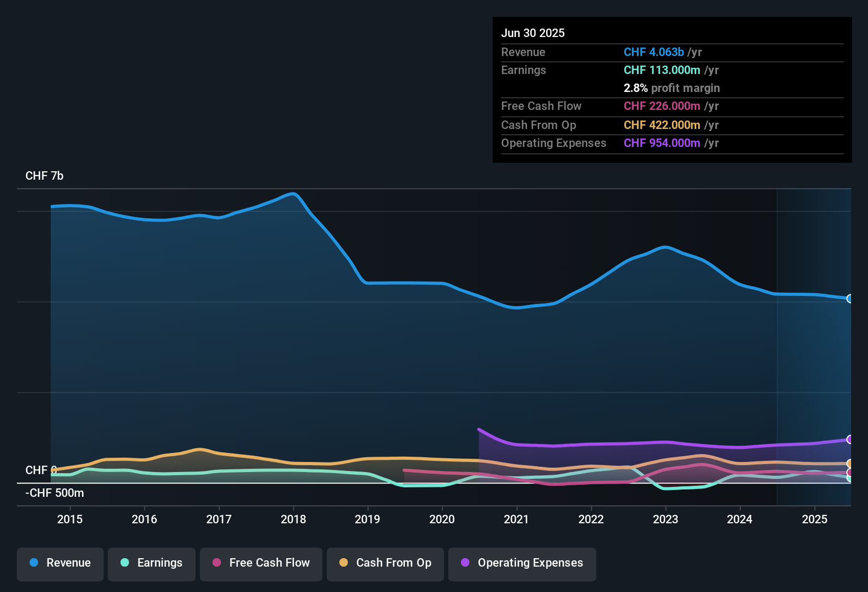Click the blue Revenue endpoint marker
Screen dimensions: 868x592
point(850,299)
